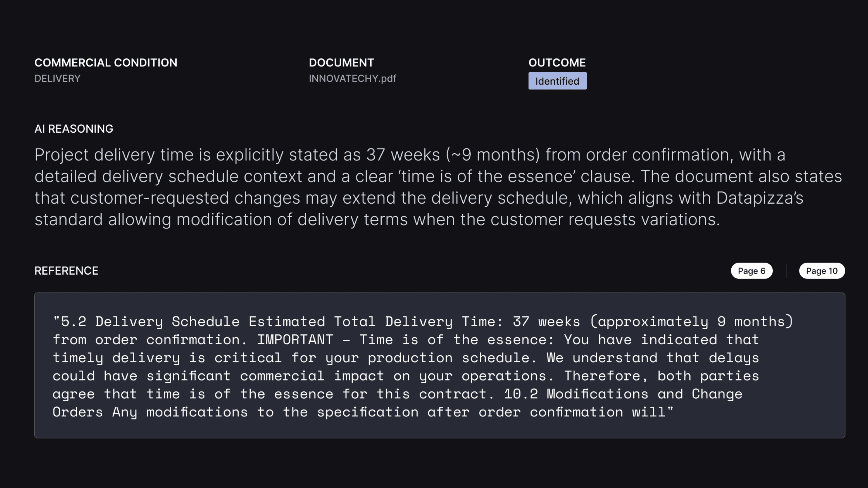The height and width of the screenshot is (488, 868).
Task: Open page 6 reference
Action: (752, 270)
